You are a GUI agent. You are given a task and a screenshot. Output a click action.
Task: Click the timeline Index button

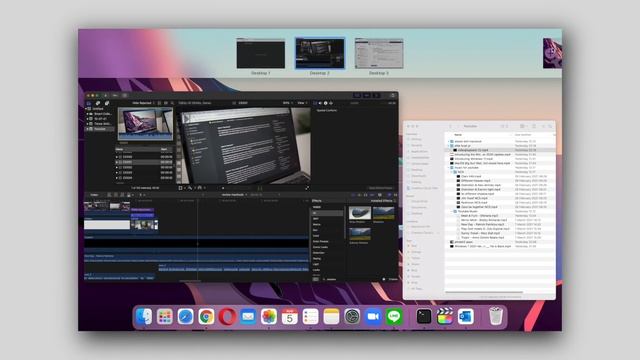tap(94, 195)
